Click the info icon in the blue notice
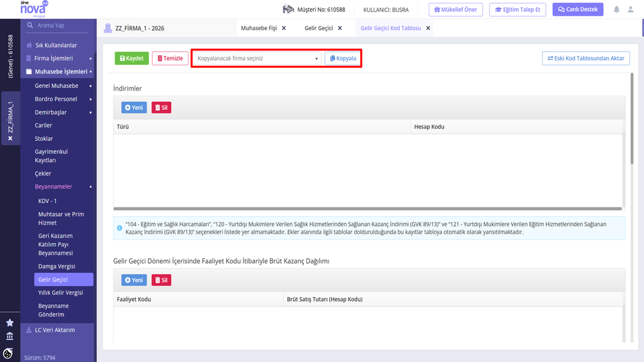The image size is (644, 362). point(119,228)
